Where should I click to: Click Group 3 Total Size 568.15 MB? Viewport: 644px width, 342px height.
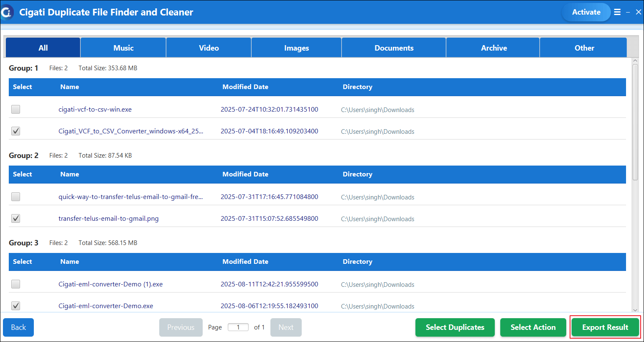tap(108, 242)
